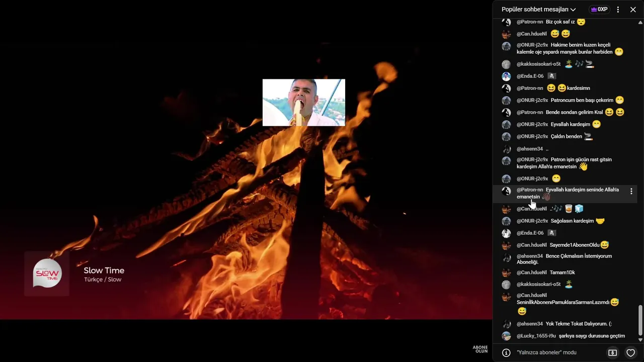The width and height of the screenshot is (644, 362).
Task: Click the 0XP points badge
Action: tap(599, 10)
